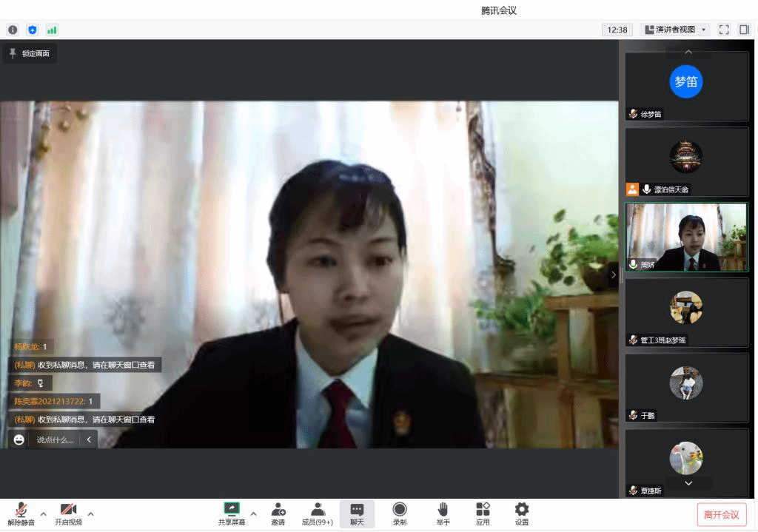This screenshot has height=532, width=758.
Task: Start recording with the 录制 button
Action: (400, 514)
